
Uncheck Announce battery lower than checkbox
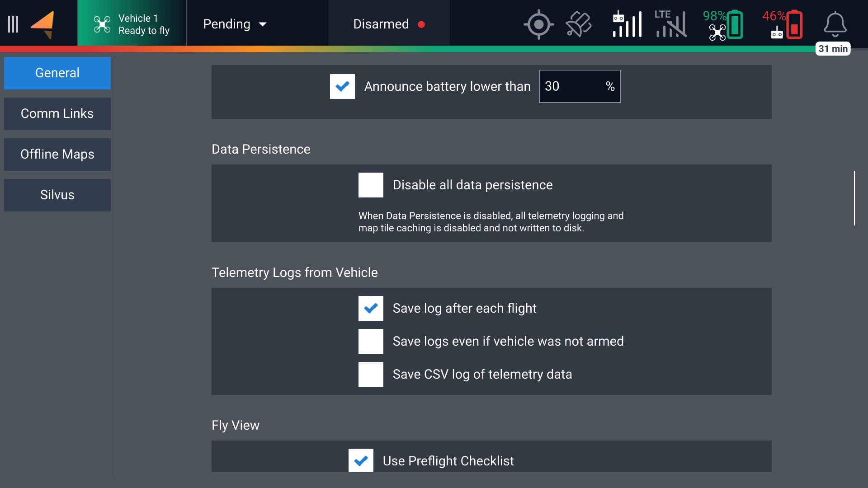coord(342,86)
